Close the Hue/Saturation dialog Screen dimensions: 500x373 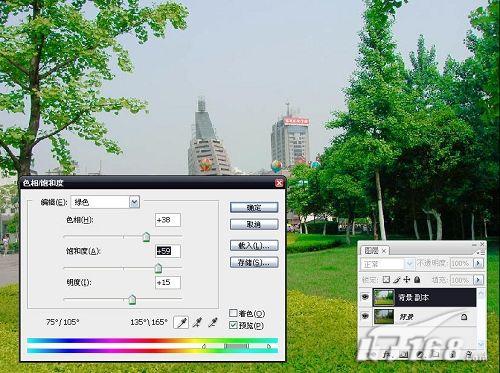click(x=279, y=183)
